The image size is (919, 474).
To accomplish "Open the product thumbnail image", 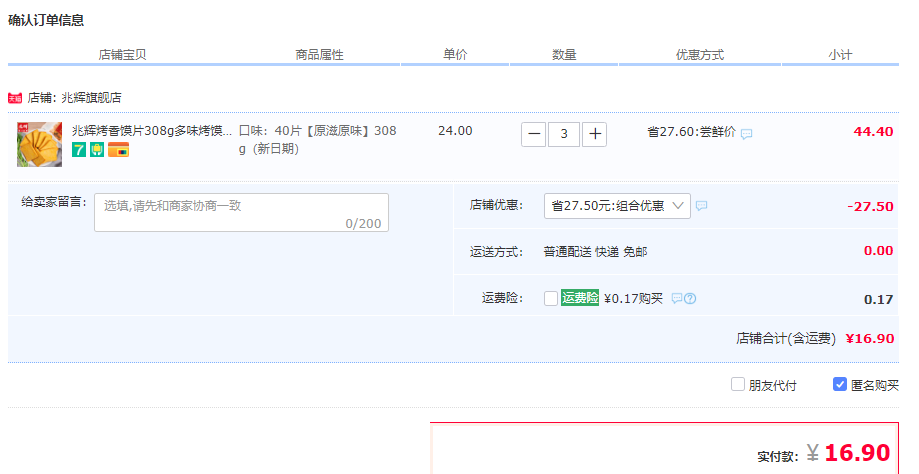I will click(39, 144).
